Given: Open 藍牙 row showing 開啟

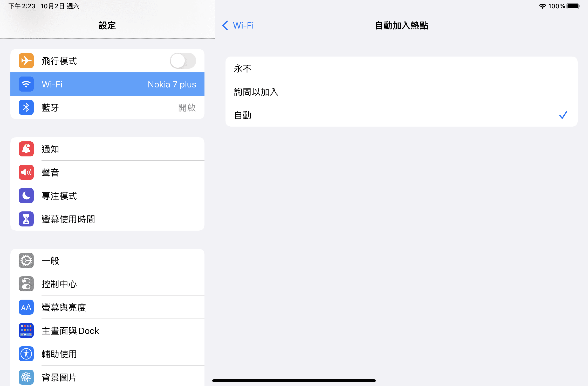Looking at the screenshot, I should point(107,107).
